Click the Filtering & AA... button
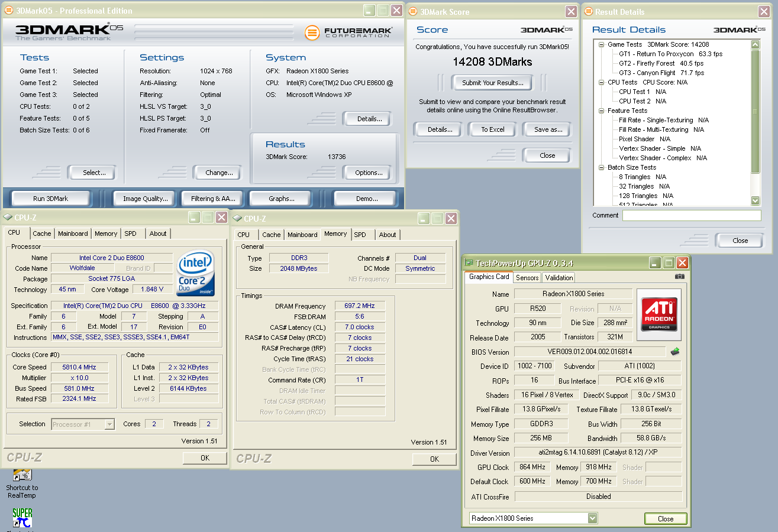 tap(213, 199)
